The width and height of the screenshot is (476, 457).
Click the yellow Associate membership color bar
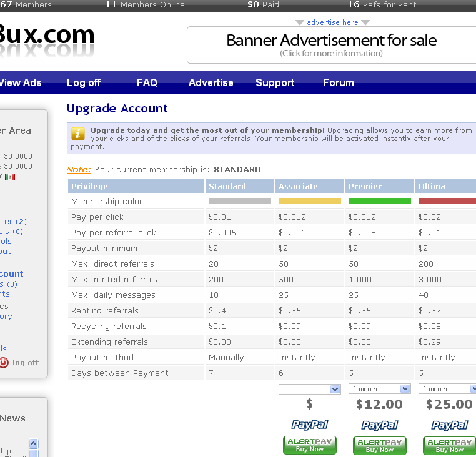pyautogui.click(x=310, y=201)
